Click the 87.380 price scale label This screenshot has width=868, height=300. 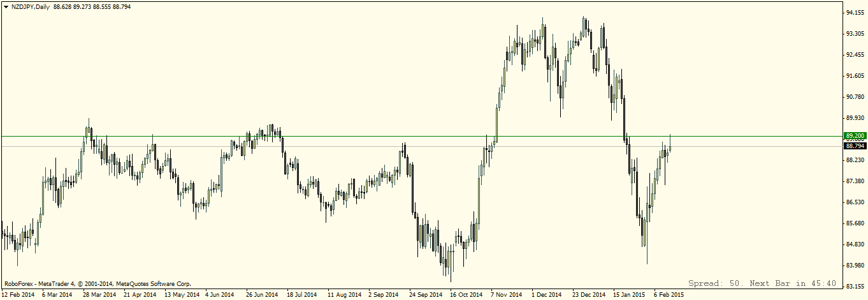pos(855,181)
